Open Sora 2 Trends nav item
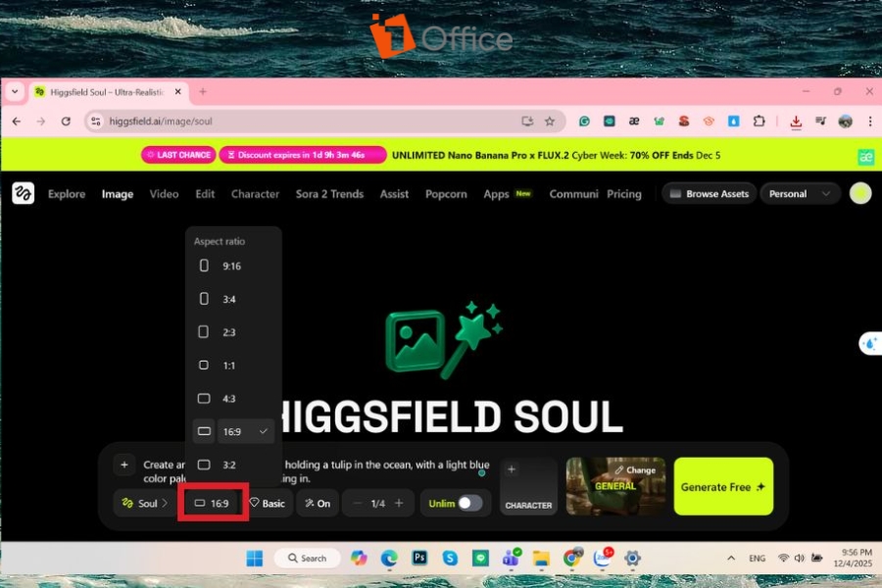The width and height of the screenshot is (882, 588). 329,194
